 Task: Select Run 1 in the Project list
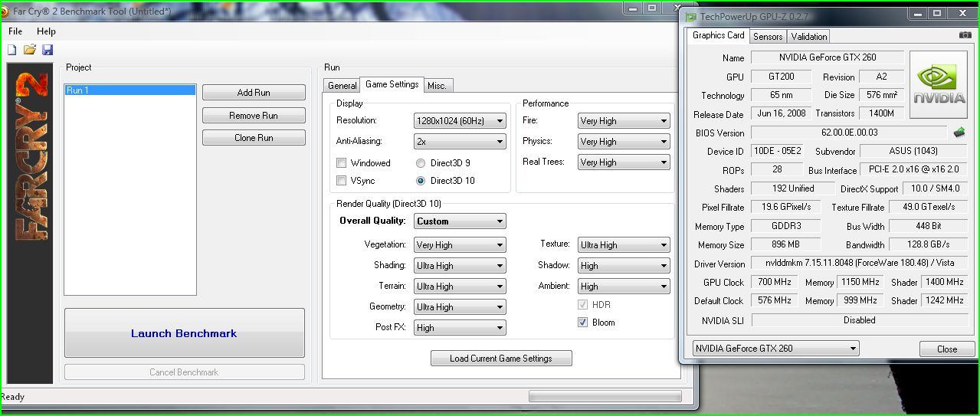(x=129, y=90)
